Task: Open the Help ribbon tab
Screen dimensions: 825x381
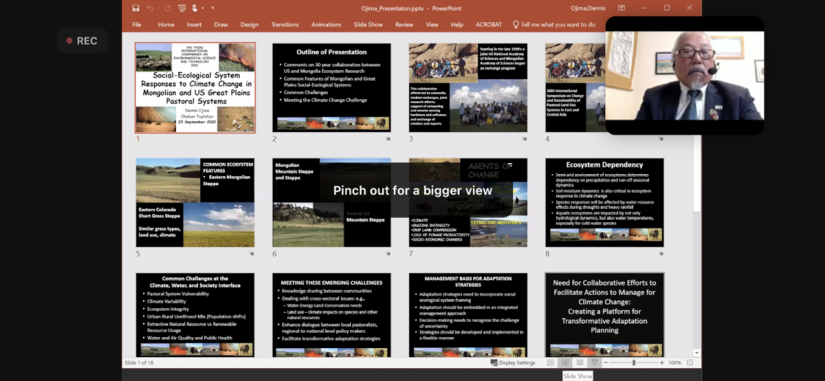Action: [x=457, y=24]
